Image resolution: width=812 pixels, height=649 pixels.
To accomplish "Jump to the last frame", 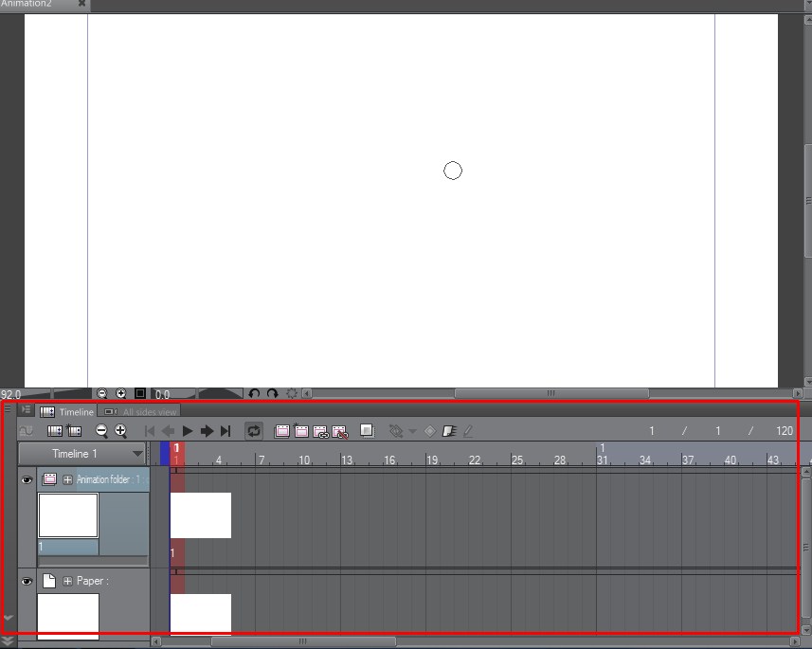I will [x=226, y=431].
